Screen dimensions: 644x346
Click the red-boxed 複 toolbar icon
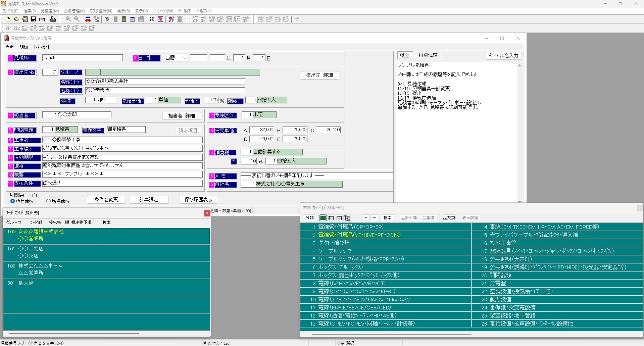160,19
